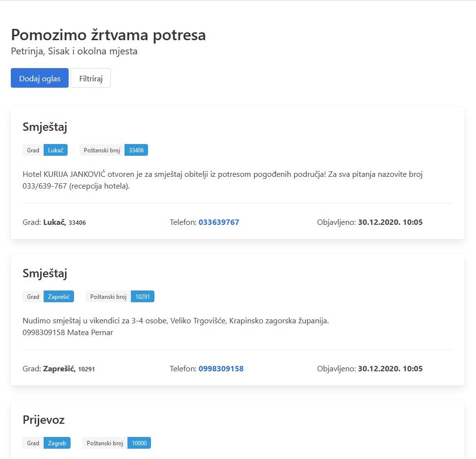The height and width of the screenshot is (459, 476).
Task: Call the phone number 033639767
Action: 219,222
